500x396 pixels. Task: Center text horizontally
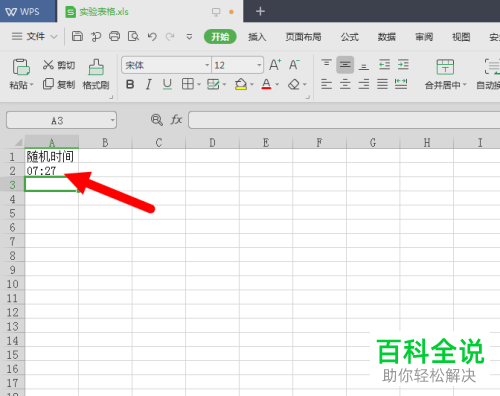tap(345, 84)
